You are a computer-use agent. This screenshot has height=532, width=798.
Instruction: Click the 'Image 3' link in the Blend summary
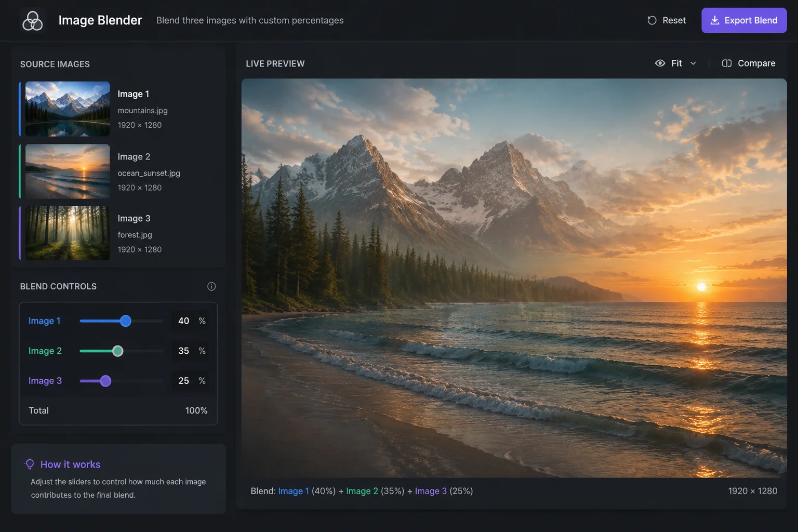tap(431, 491)
